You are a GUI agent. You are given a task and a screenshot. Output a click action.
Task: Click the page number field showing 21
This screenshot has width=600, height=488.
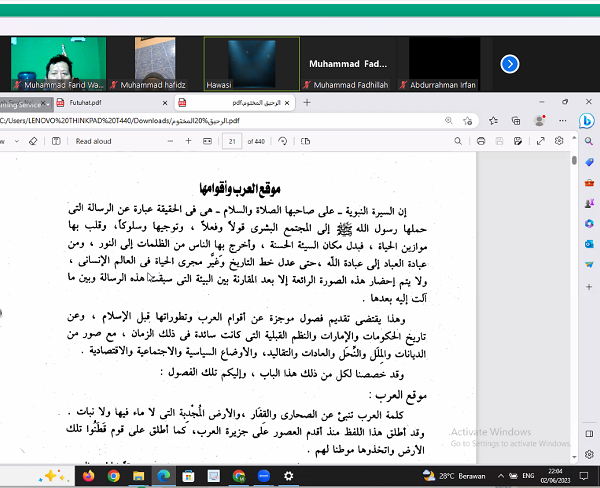232,141
